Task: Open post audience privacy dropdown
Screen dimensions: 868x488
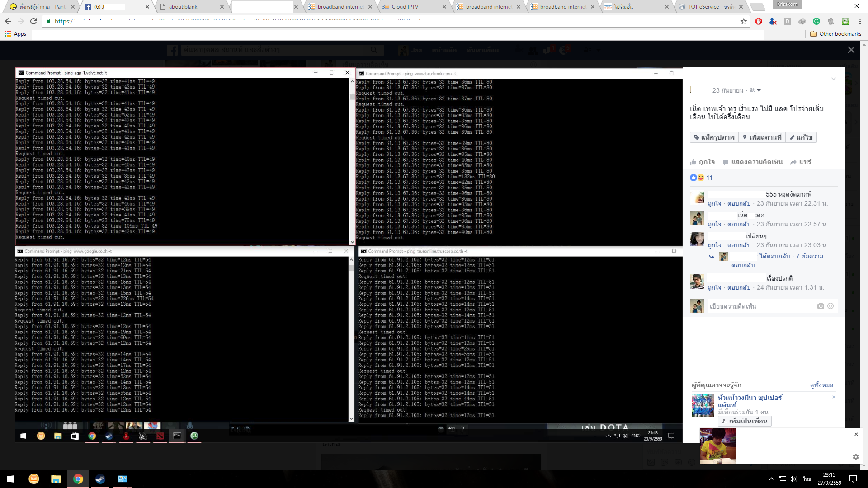Action: 755,90
